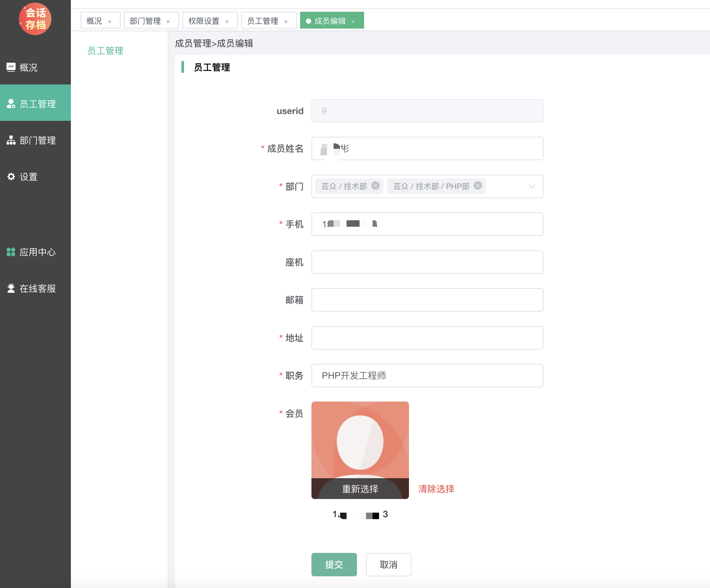Focus the 职务 input field

coord(427,376)
